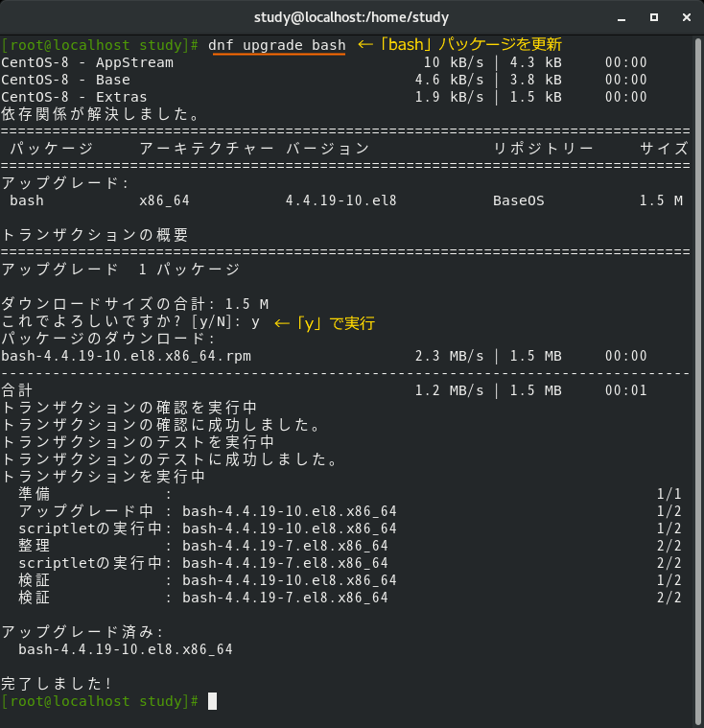704x728 pixels.
Task: Click the scriptletの実行中 line for 4.4.19-7
Action: click(x=350, y=563)
